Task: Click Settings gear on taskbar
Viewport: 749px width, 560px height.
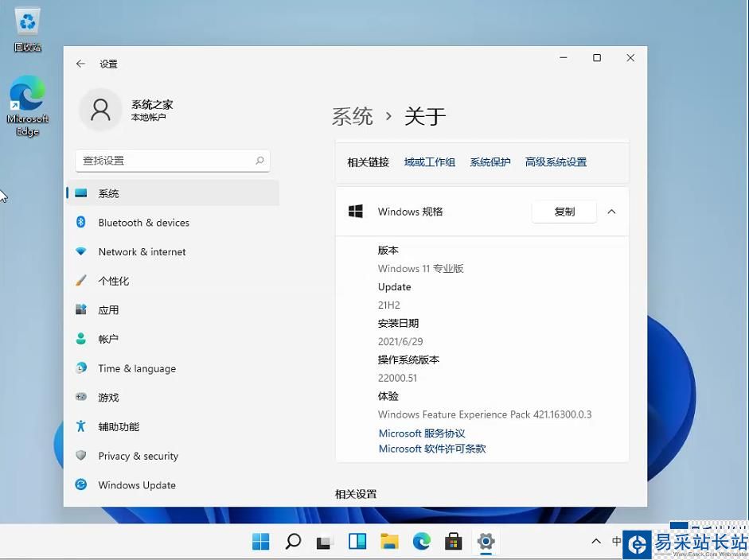Action: [x=486, y=542]
